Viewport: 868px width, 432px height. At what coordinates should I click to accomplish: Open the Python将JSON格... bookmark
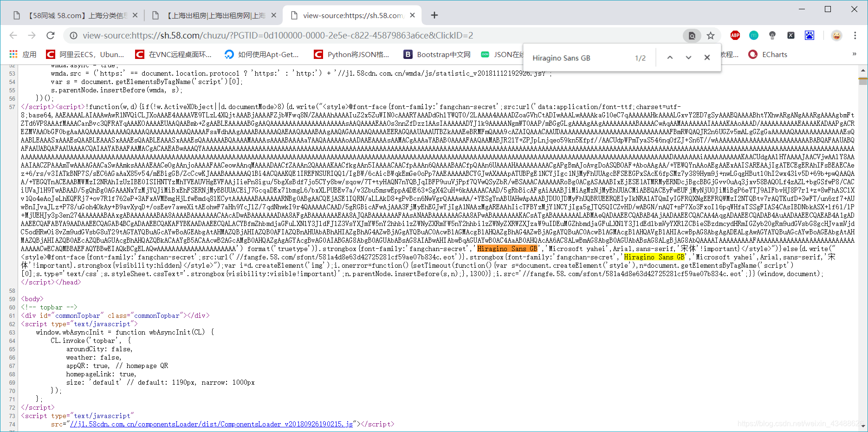[351, 54]
